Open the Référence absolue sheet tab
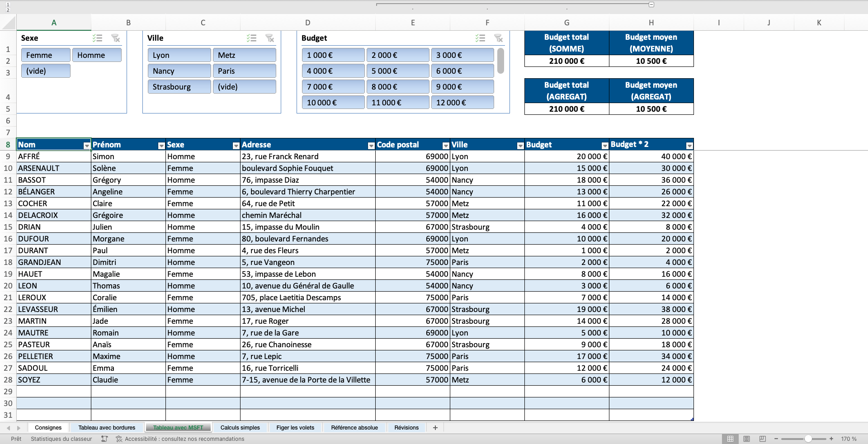The image size is (868, 444). point(354,428)
